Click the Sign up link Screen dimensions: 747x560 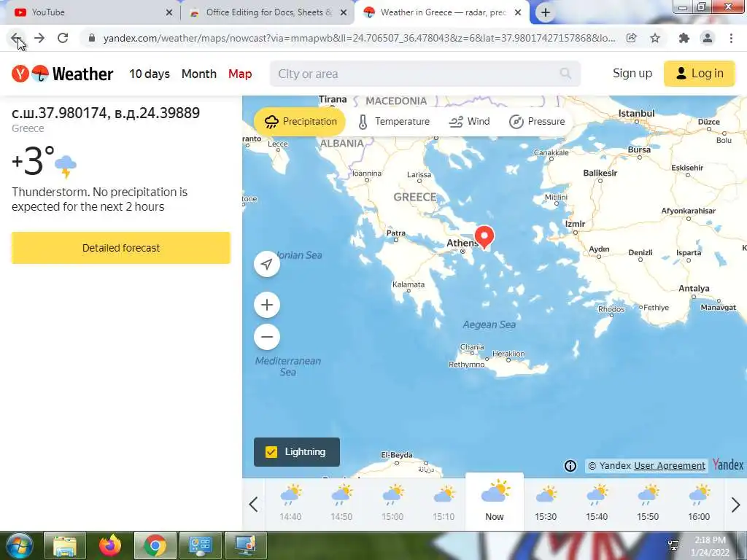[632, 74]
